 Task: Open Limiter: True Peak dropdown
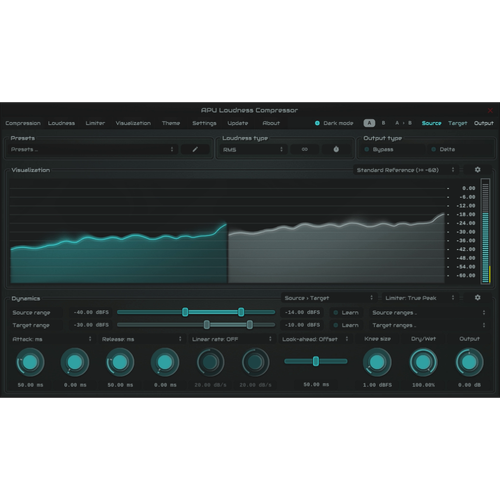(x=420, y=298)
